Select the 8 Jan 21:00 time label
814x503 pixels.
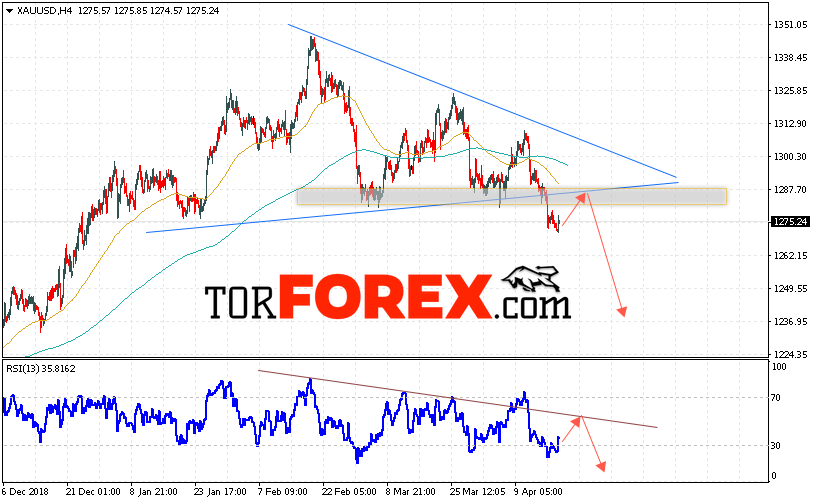(154, 492)
